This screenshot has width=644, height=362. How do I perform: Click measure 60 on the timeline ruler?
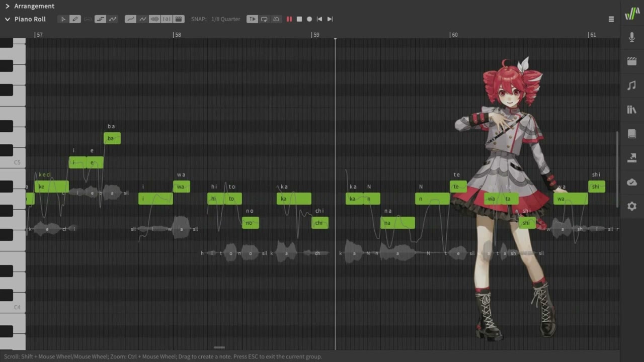(x=454, y=35)
